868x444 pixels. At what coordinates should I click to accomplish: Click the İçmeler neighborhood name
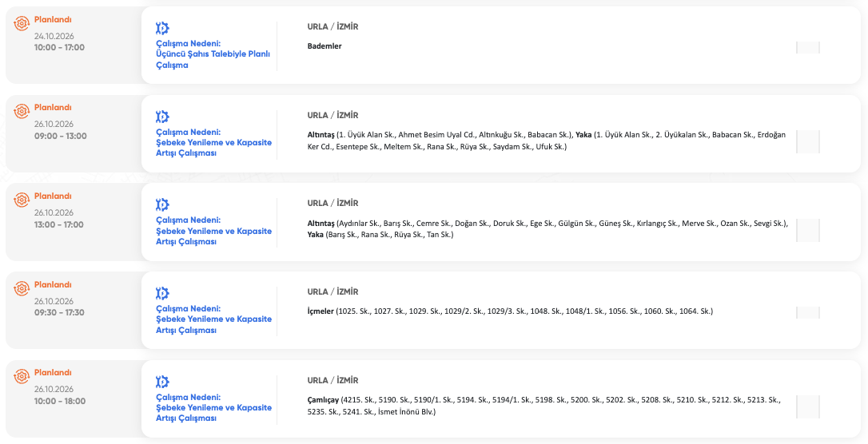pos(321,311)
